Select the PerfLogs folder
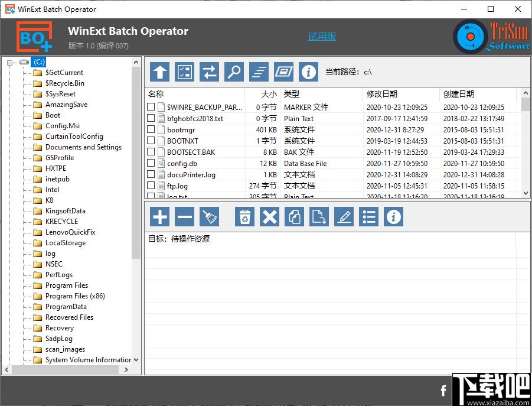 click(58, 275)
